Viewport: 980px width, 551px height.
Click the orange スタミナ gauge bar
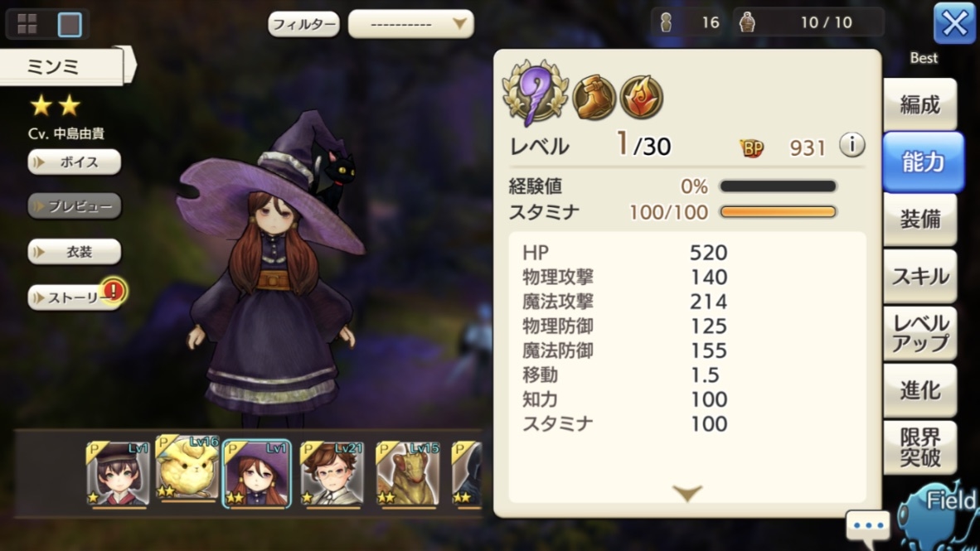point(779,212)
